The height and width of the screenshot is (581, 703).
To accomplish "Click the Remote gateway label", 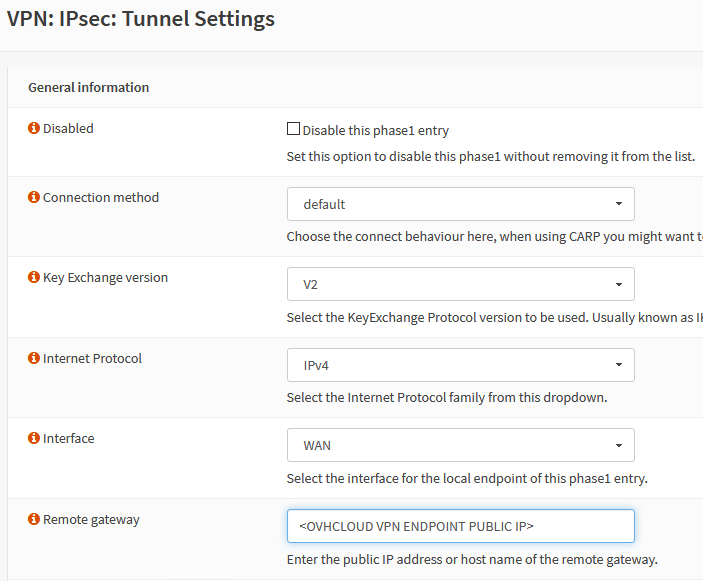I will 91,520.
